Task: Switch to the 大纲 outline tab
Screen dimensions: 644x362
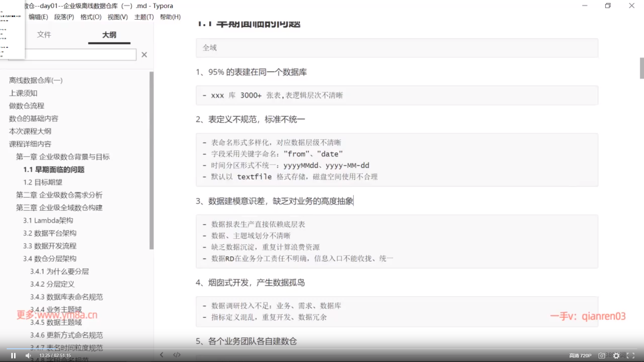Action: click(x=109, y=35)
